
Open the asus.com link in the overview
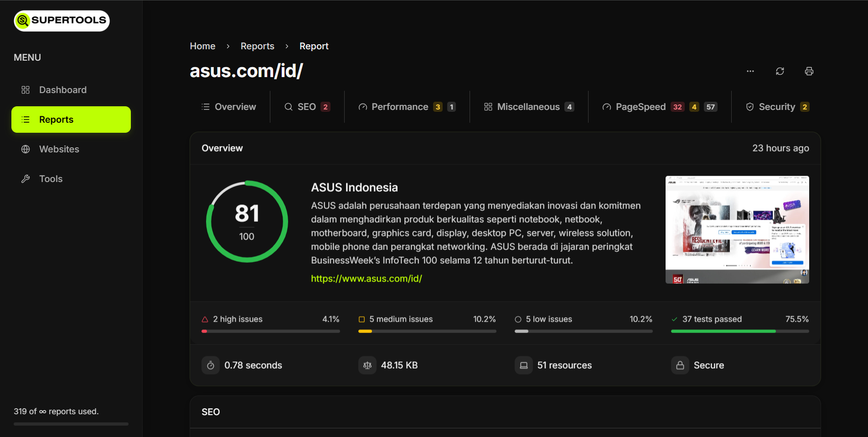366,278
